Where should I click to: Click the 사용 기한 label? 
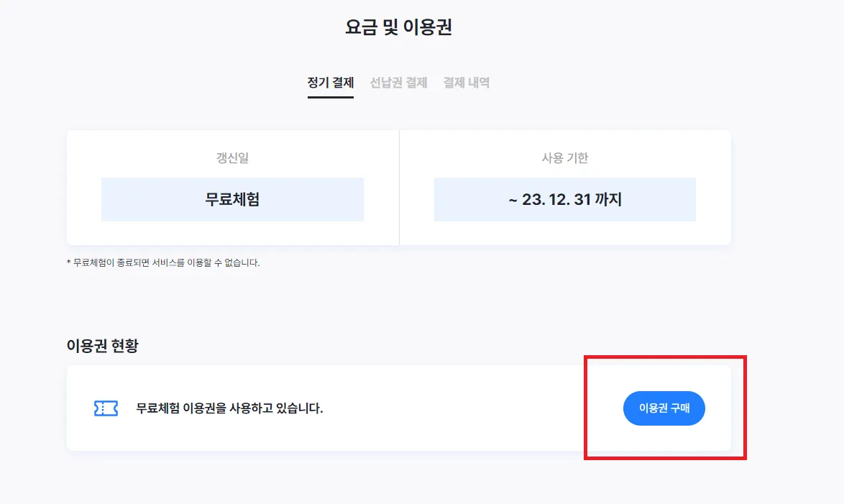[x=565, y=158]
